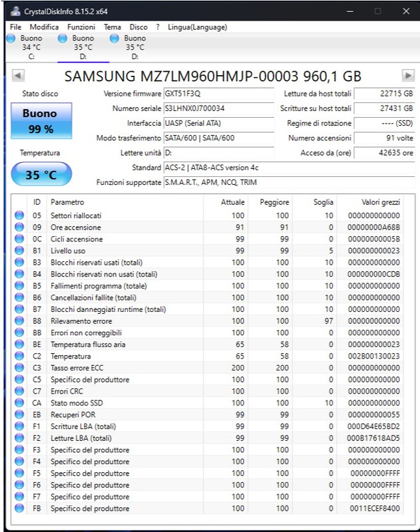
Task: Open the Lingua(Language) menu
Action: (x=198, y=27)
